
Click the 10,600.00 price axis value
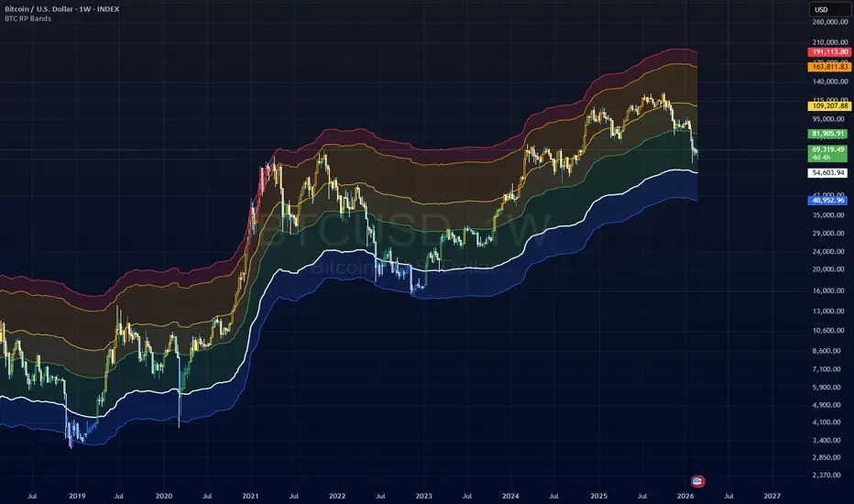tap(830, 330)
